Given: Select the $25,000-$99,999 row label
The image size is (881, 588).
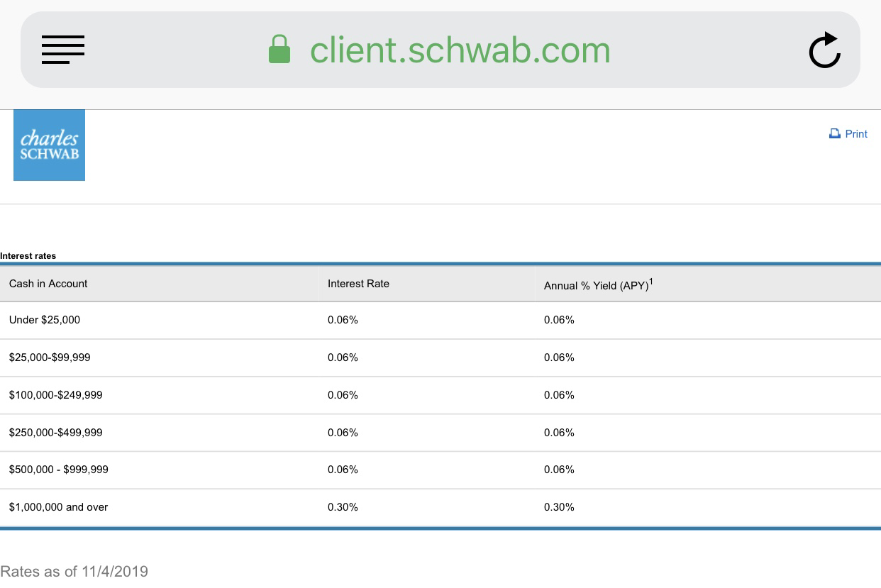Looking at the screenshot, I should click(x=50, y=357).
